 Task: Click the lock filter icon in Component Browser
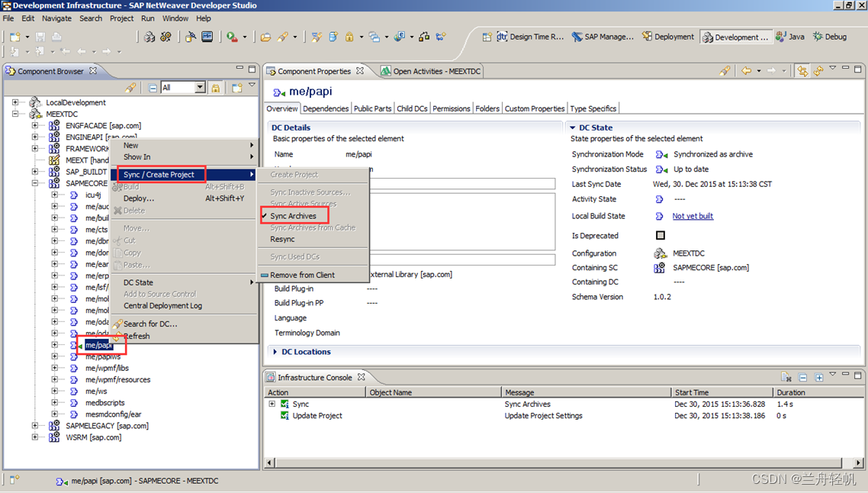[215, 88]
